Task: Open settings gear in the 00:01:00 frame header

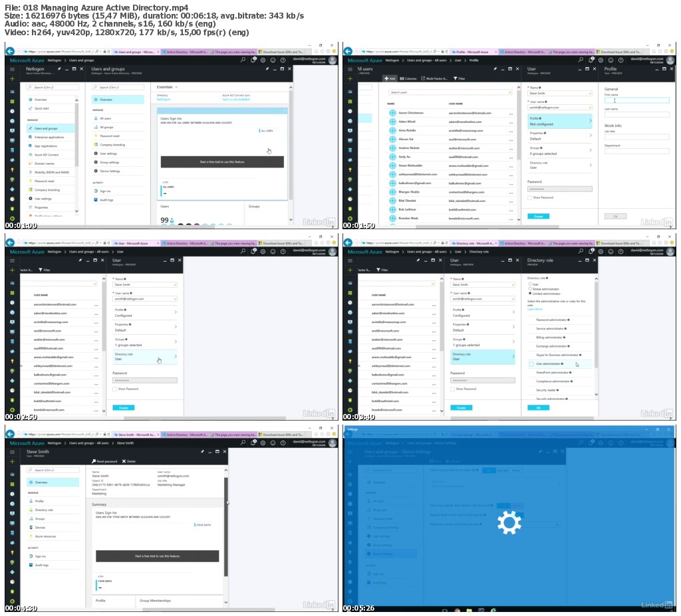Action: (263, 60)
